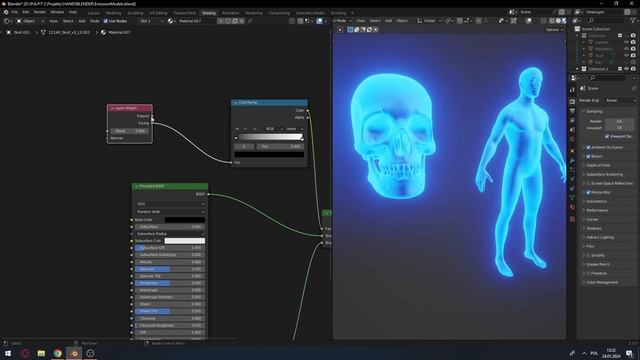Open the Linear interpolation dropdown in ColorRamp
Screen dimensions: 640x360
coord(293,129)
